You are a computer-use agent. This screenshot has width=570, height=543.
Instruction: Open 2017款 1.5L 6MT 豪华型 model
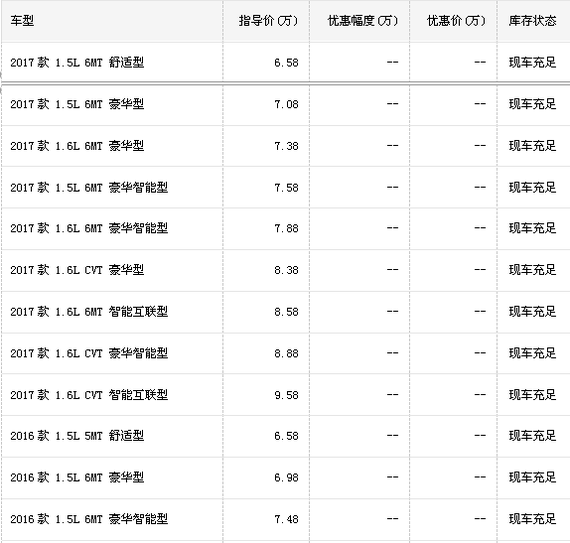(77, 104)
